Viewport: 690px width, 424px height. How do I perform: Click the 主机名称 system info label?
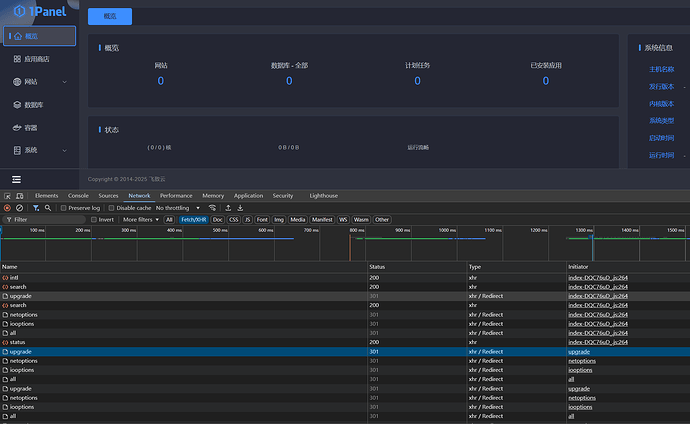point(661,69)
